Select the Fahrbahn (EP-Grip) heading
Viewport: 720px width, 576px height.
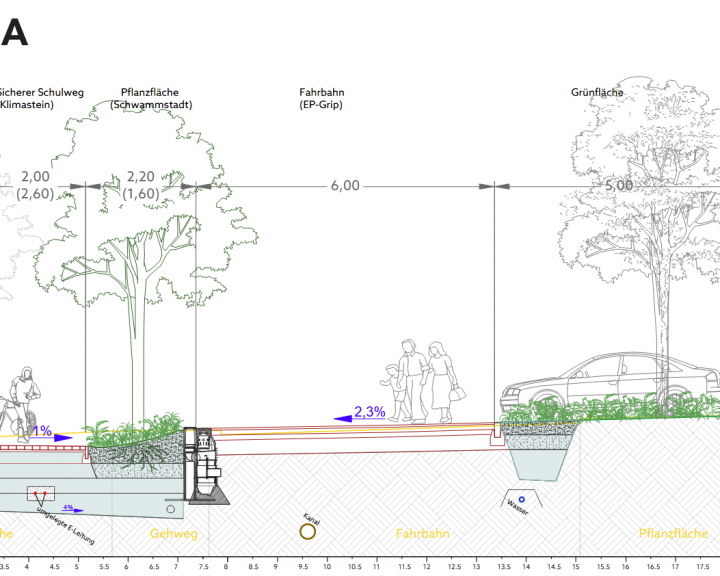(321, 98)
